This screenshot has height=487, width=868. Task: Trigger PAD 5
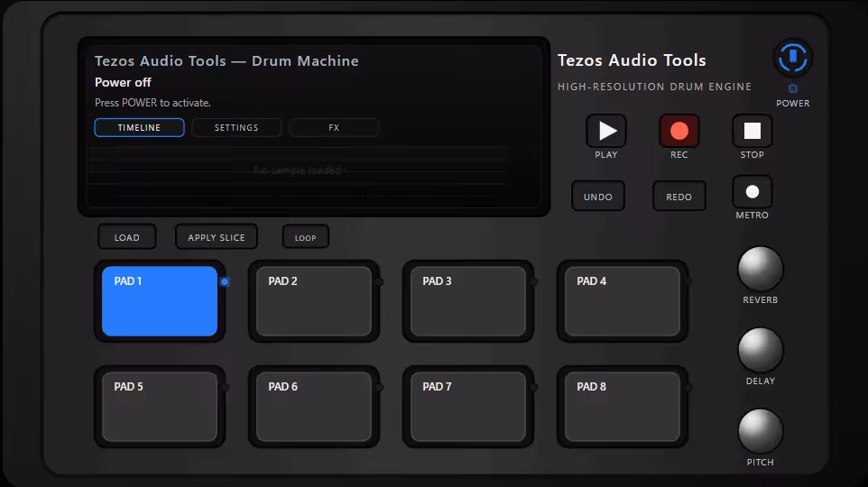pyautogui.click(x=160, y=407)
